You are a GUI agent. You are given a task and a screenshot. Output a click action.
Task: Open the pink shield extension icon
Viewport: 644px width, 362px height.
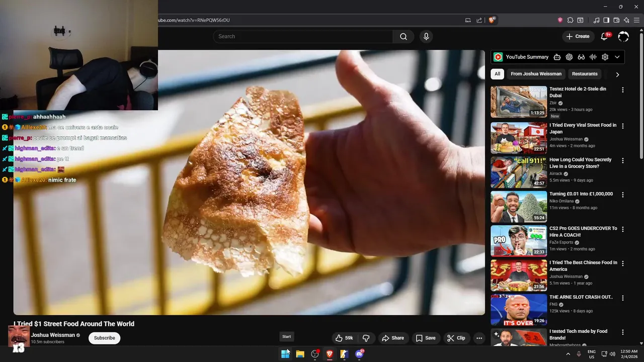560,20
